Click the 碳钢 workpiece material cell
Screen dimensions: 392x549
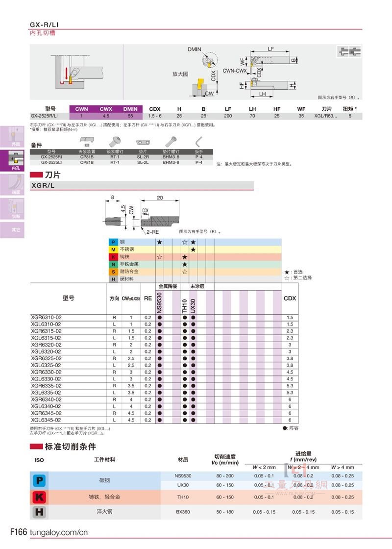point(104,480)
